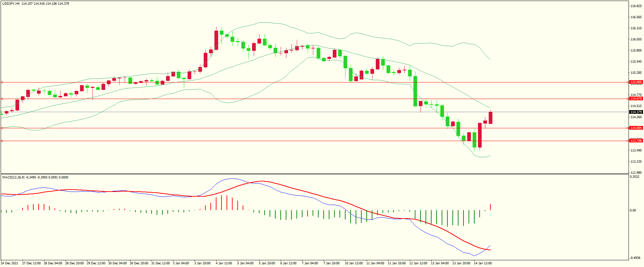Click the 10 Jan 12:00 time label
Image resolution: width=644 pixels, height=267 pixels.
(x=354, y=263)
